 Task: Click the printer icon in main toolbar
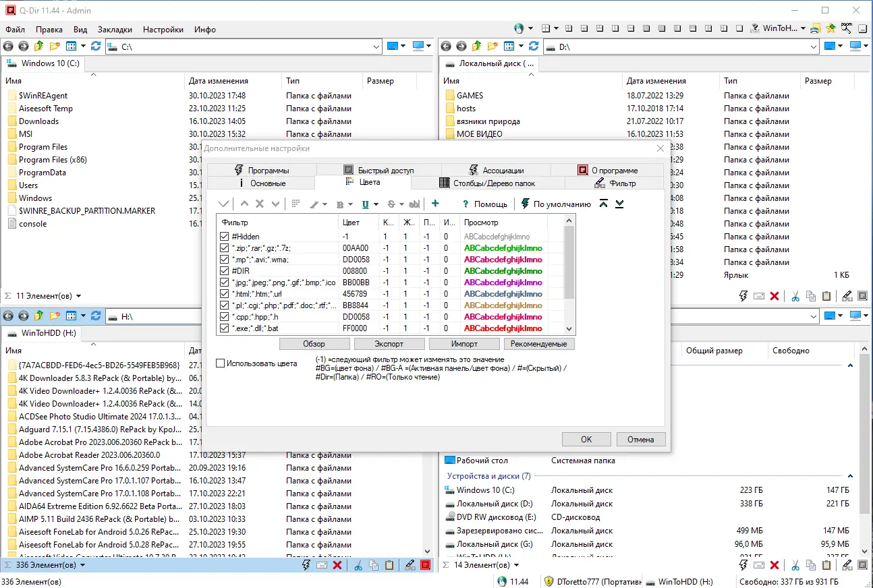[x=816, y=28]
